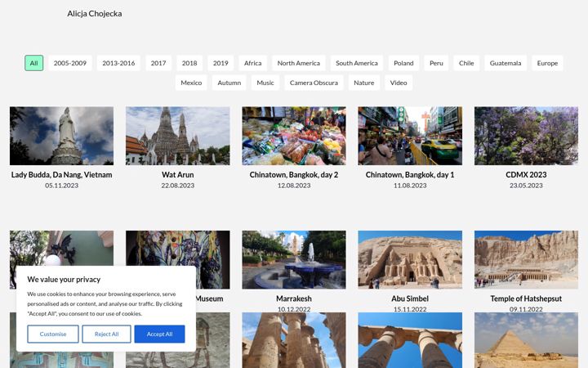The image size is (588, 368).
Task: Click the Wat Arun title
Action: click(178, 175)
